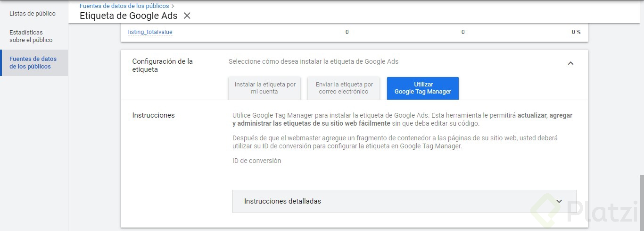Select Fuentes de datos de los públicos sidebar item
Viewport: 644px width, 231px height.
(x=33, y=63)
